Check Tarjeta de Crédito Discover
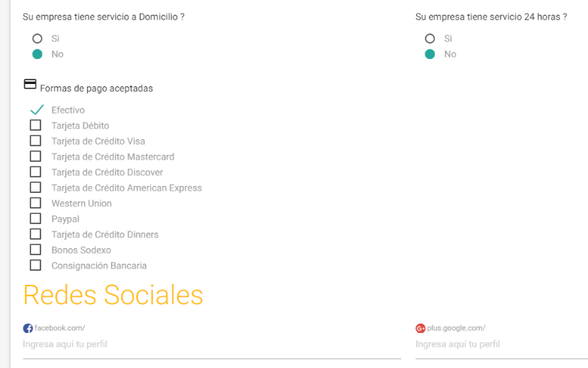This screenshot has width=588, height=368. pyautogui.click(x=36, y=172)
